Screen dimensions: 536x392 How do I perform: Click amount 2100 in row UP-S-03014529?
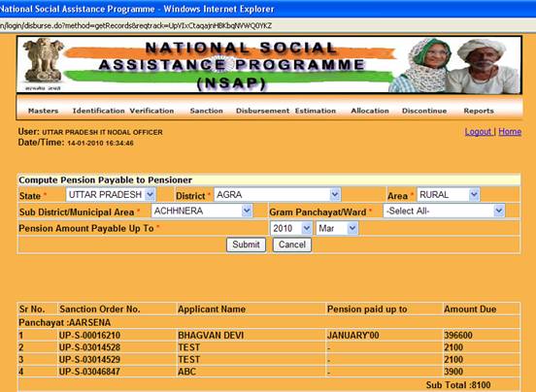453,360
